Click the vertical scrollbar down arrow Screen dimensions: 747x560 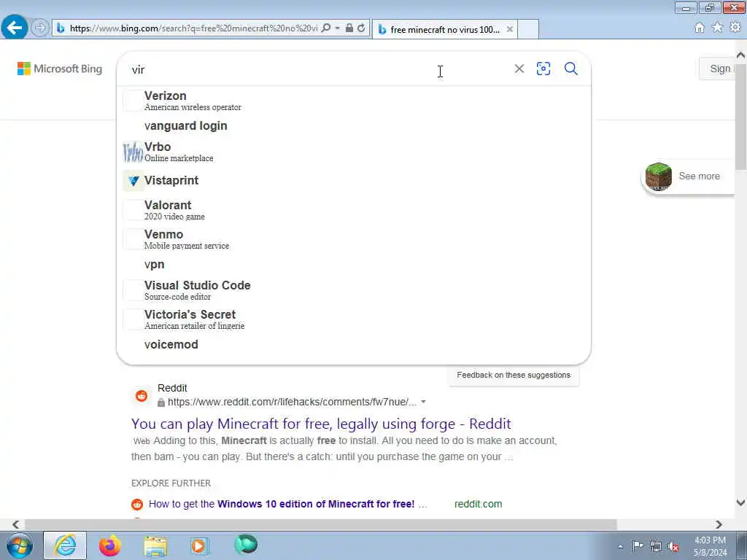click(x=741, y=502)
